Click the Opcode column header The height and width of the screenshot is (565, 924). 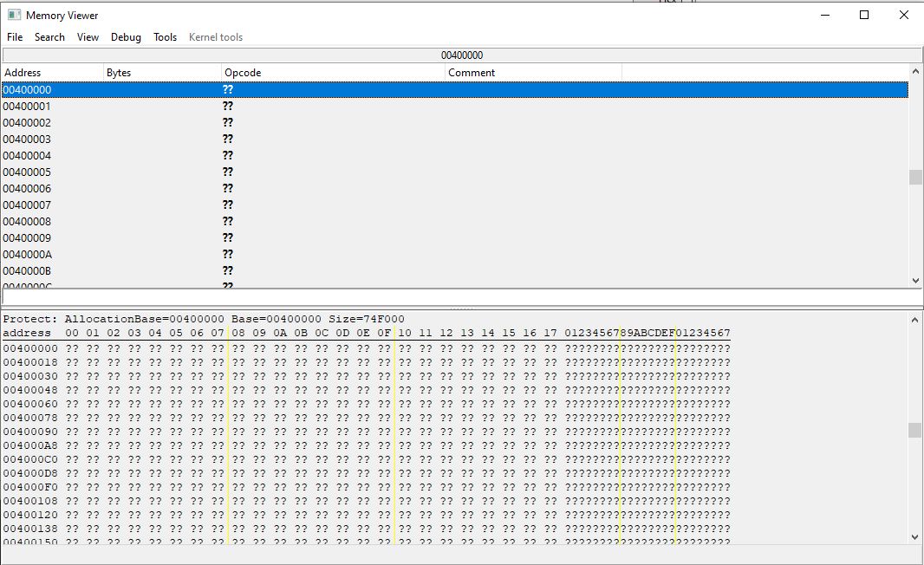(x=333, y=73)
